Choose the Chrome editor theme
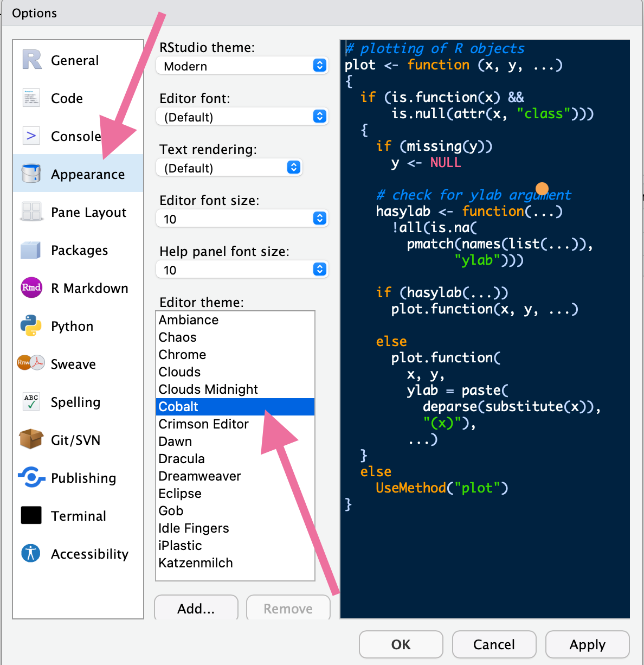 click(235, 355)
